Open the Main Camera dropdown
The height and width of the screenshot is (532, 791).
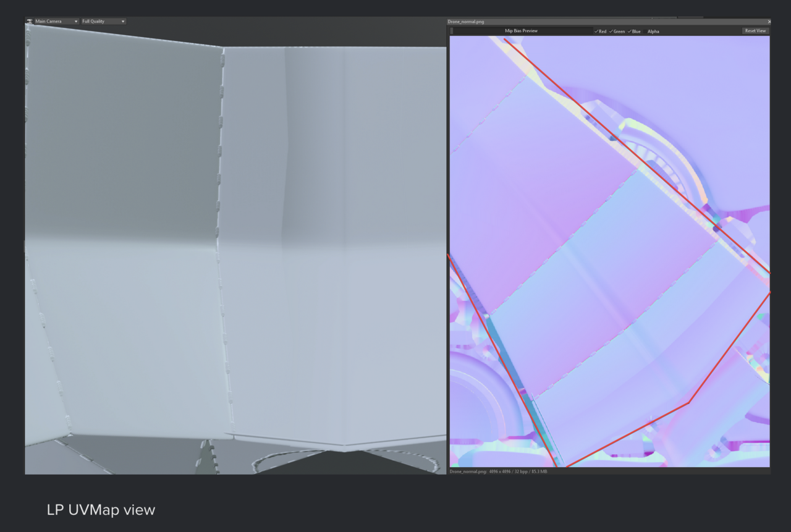(x=57, y=21)
